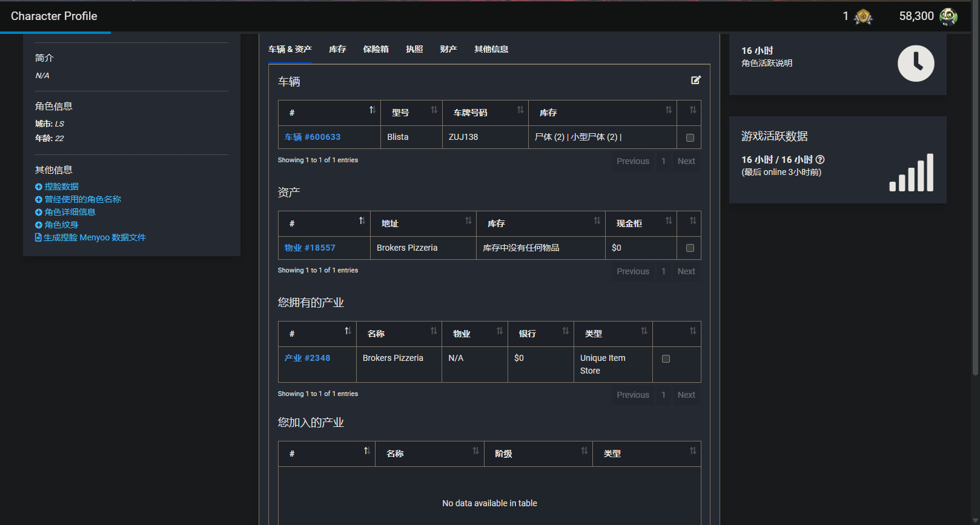980x525 pixels.
Task: Open the 执照 tab
Action: coord(414,49)
